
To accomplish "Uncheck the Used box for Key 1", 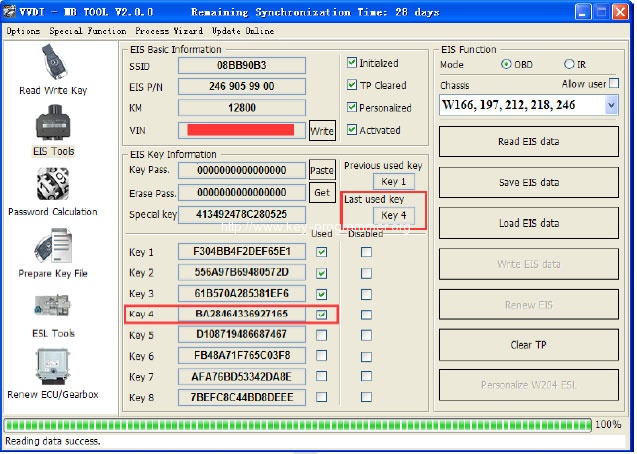I will point(321,252).
